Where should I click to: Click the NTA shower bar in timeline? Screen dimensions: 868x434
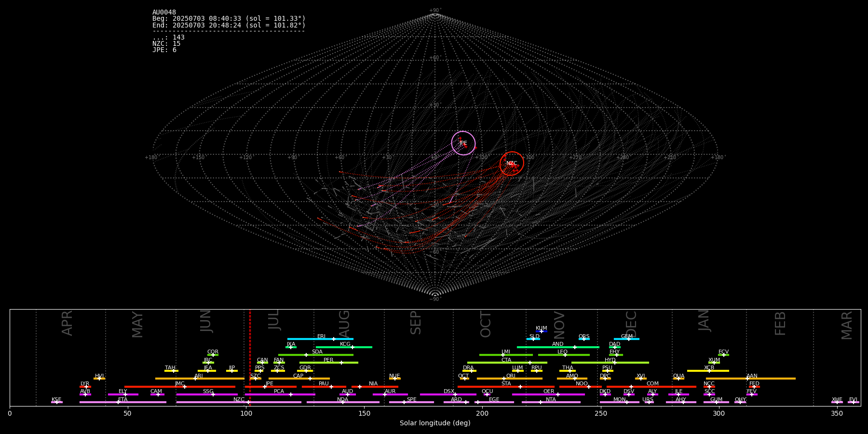point(551,402)
